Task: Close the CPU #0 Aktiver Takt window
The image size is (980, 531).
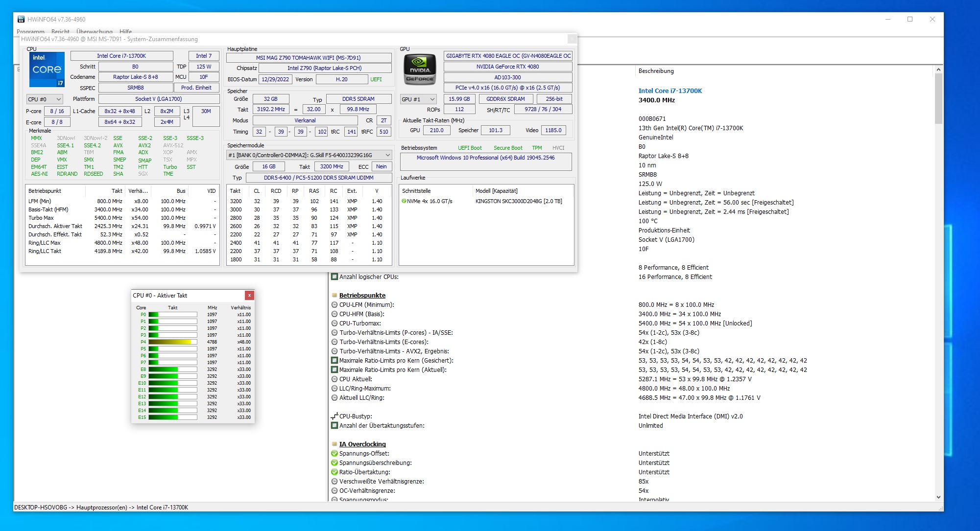Action: (249, 295)
